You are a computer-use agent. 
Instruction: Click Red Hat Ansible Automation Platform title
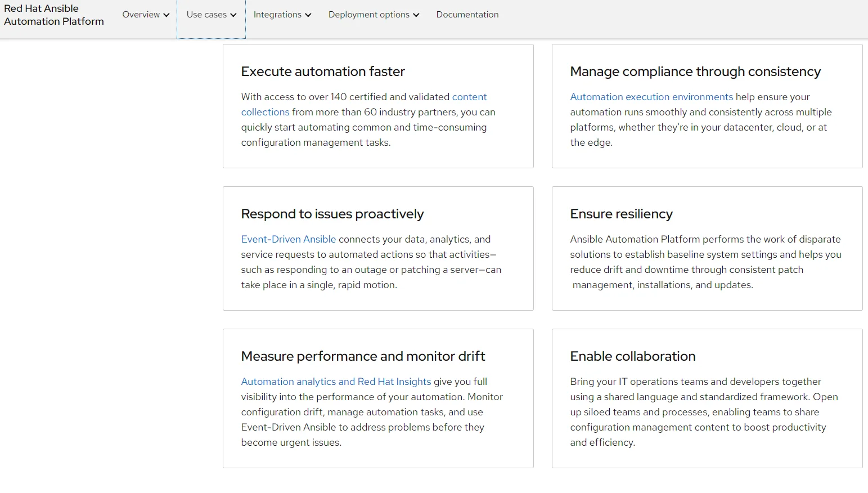click(x=54, y=15)
